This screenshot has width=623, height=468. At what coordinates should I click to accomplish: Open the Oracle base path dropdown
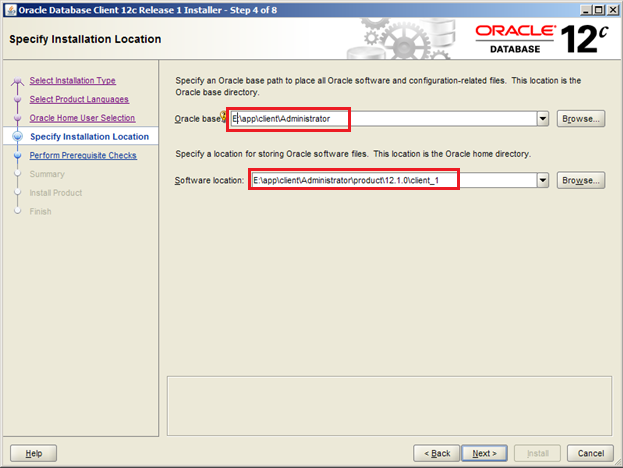543,118
